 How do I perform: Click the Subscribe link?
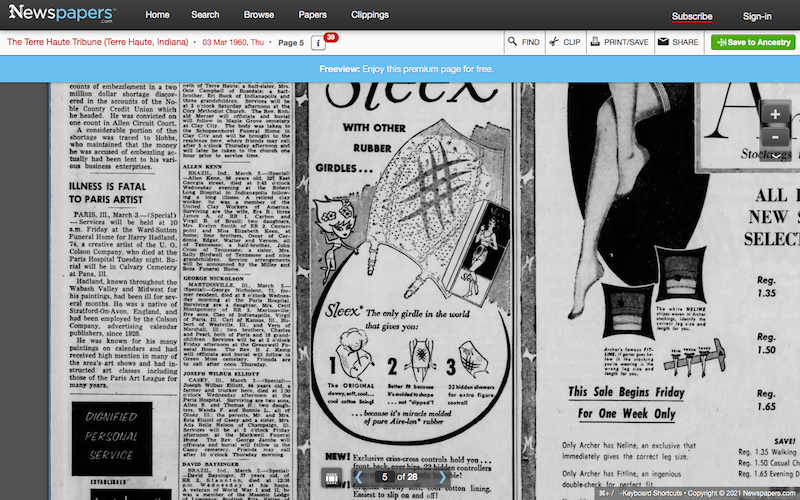[x=692, y=16]
